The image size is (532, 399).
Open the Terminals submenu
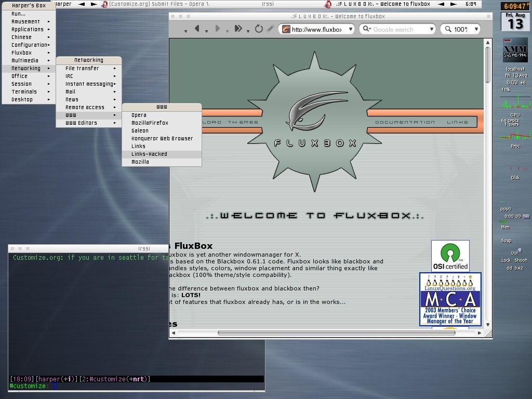point(29,91)
